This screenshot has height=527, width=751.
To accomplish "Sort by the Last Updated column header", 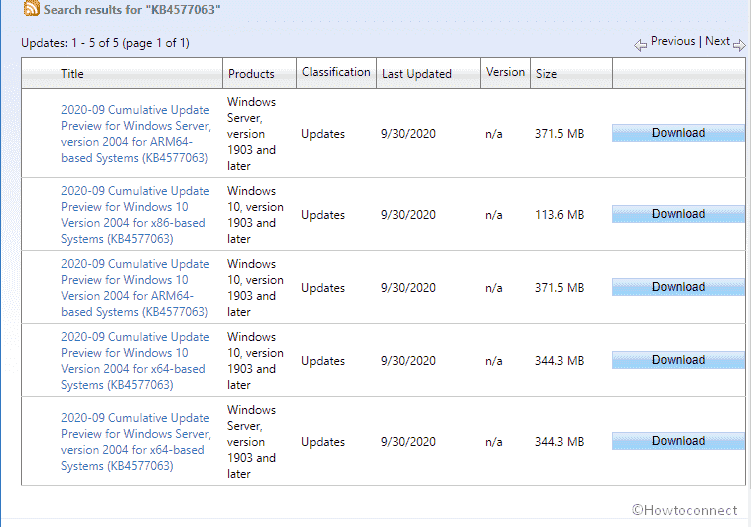I will (x=416, y=73).
